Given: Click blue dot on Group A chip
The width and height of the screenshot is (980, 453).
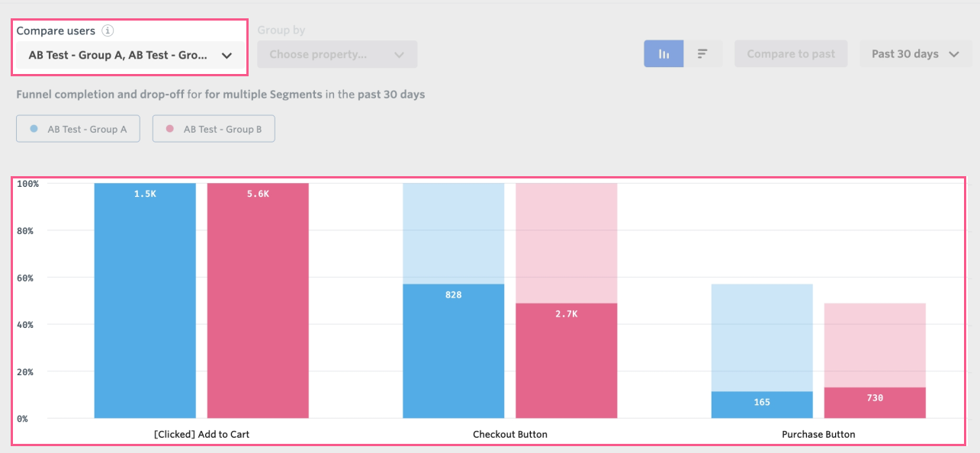Looking at the screenshot, I should click(x=34, y=129).
